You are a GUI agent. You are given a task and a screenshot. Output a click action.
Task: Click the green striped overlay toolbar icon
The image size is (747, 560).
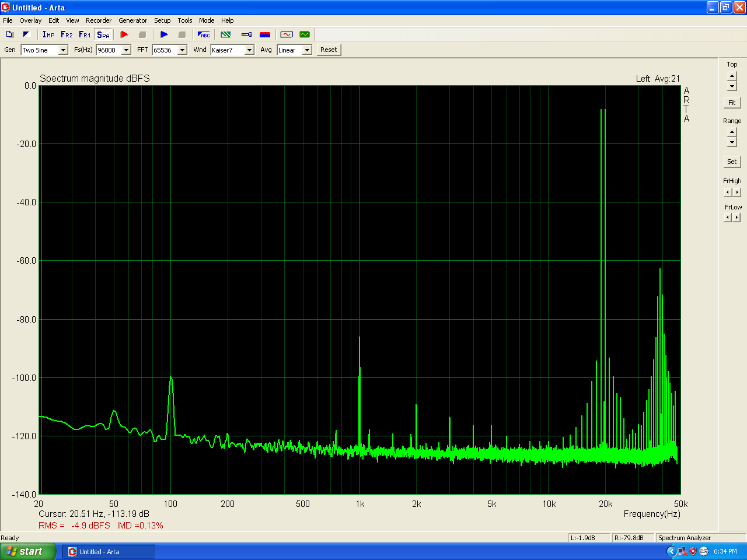click(x=226, y=34)
